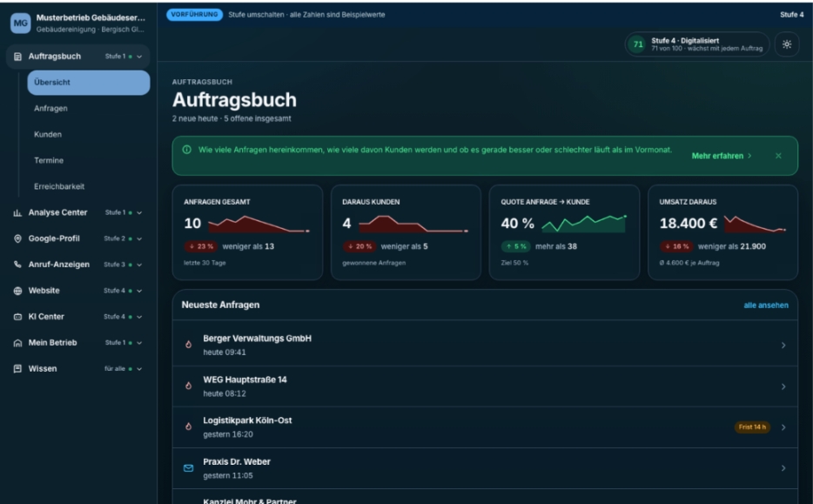Click the Anfragen Gesamt sparkline chart
Image resolution: width=813 pixels, height=504 pixels.
pyautogui.click(x=259, y=224)
